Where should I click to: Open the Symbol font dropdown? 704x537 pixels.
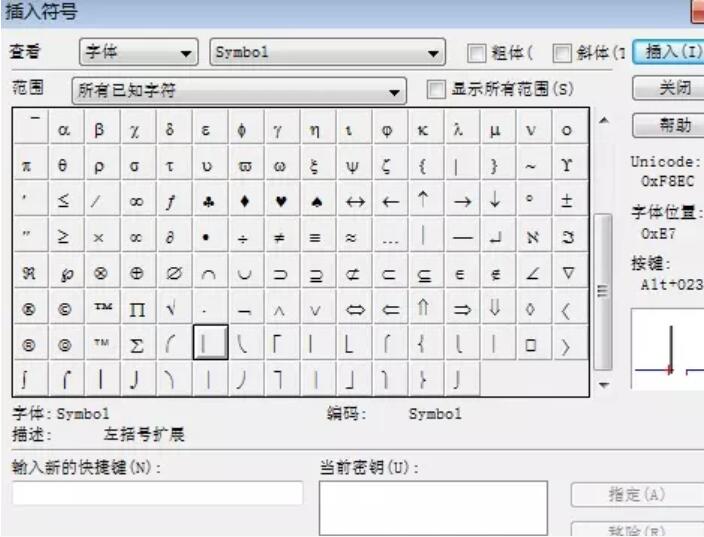coord(328,53)
